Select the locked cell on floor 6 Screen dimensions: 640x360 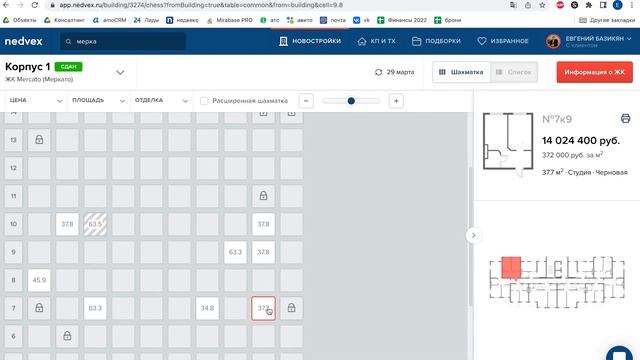(x=67, y=336)
